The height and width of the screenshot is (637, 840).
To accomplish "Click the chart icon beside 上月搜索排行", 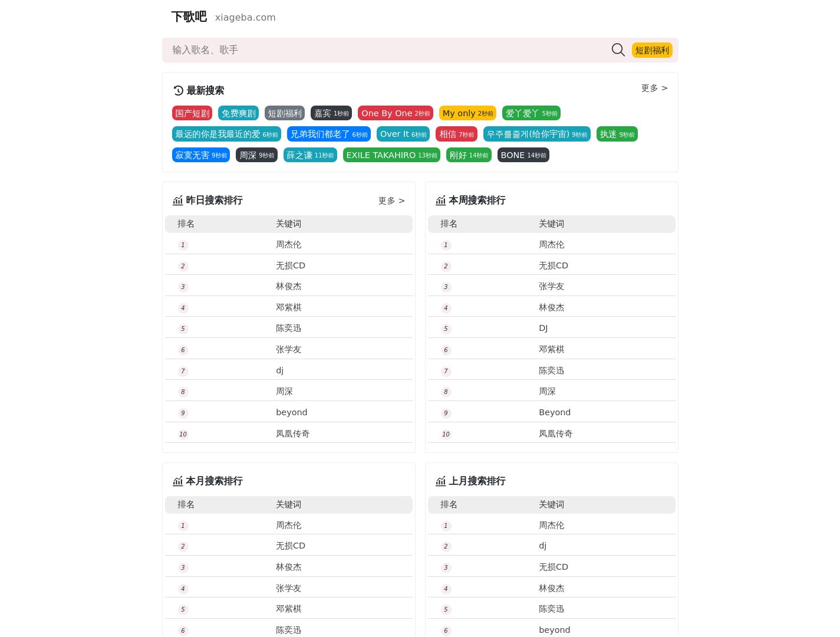I will (x=440, y=481).
